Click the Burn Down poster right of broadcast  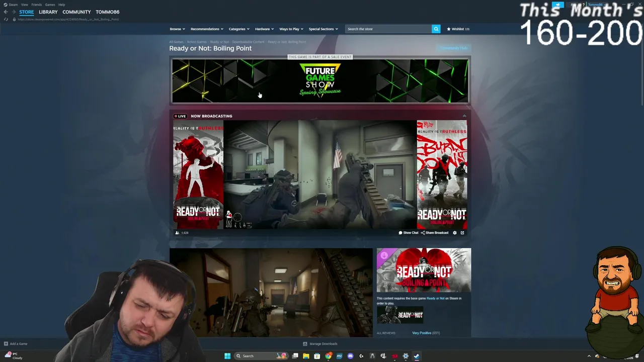[442, 174]
